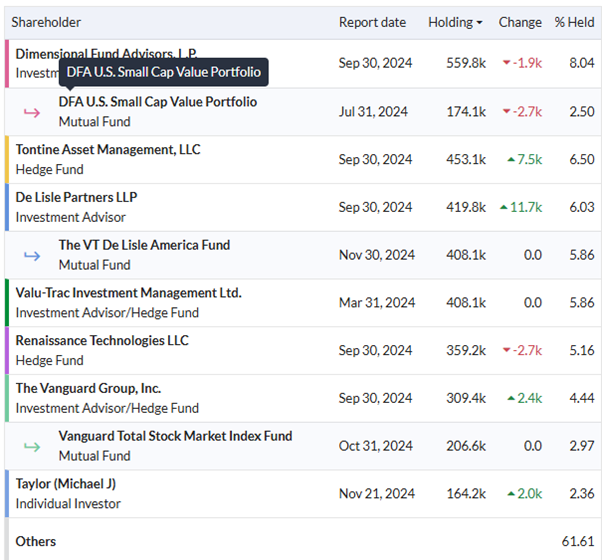Open Taylor (Michael J) investor
This screenshot has height=560, width=602.
(x=66, y=484)
